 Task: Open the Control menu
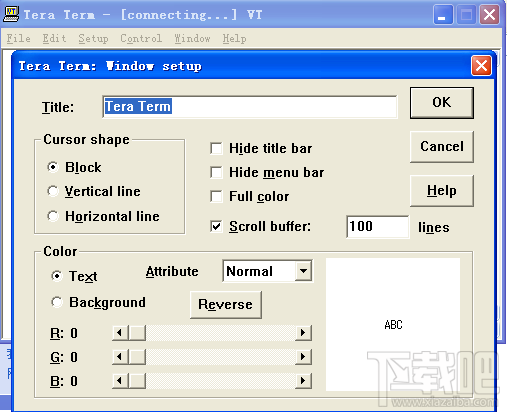(141, 39)
